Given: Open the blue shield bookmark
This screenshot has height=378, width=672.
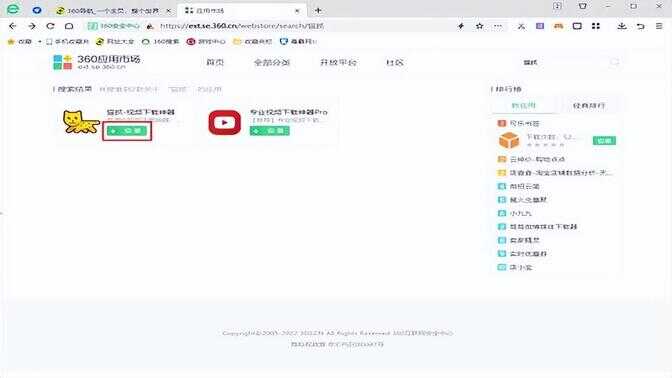Looking at the screenshot, I should (x=298, y=42).
